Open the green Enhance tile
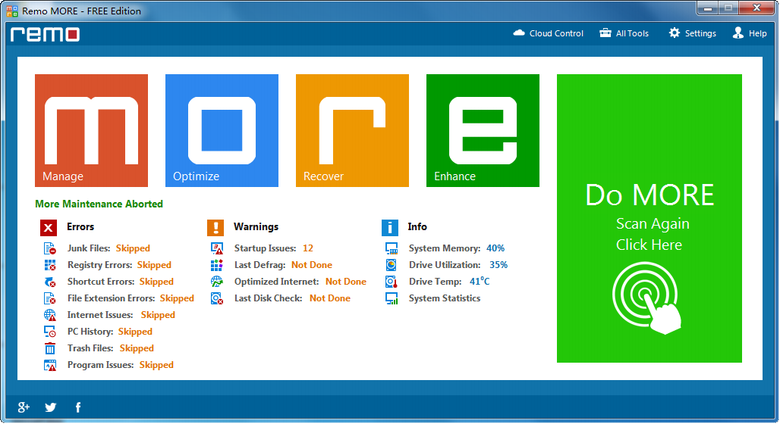Image resolution: width=780 pixels, height=424 pixels. coord(482,130)
